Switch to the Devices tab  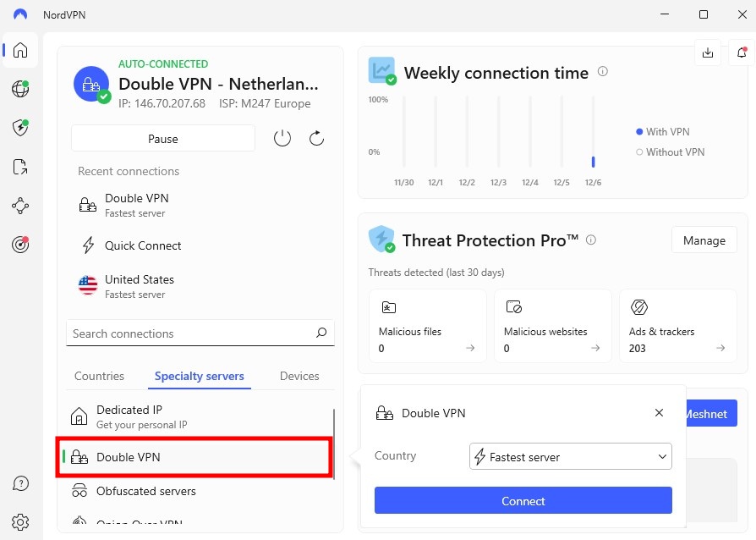coord(299,376)
